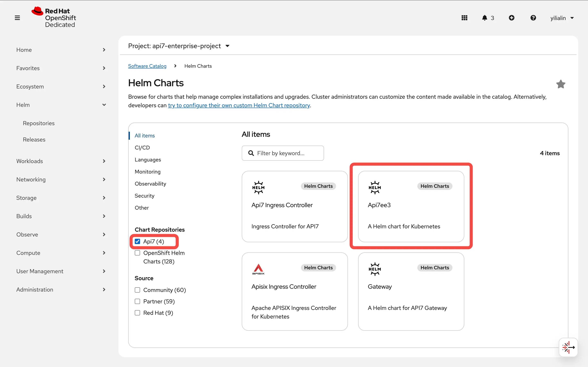This screenshot has height=367, width=588.
Task: Click the favorite star icon
Action: pos(561,84)
